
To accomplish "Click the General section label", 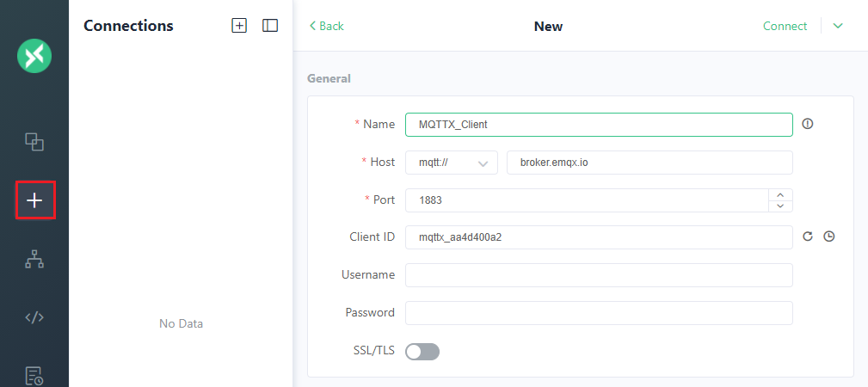I will pyautogui.click(x=329, y=78).
